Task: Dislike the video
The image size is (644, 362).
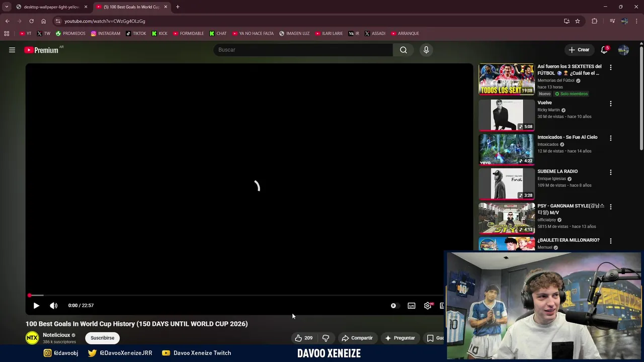Action: coord(326,338)
